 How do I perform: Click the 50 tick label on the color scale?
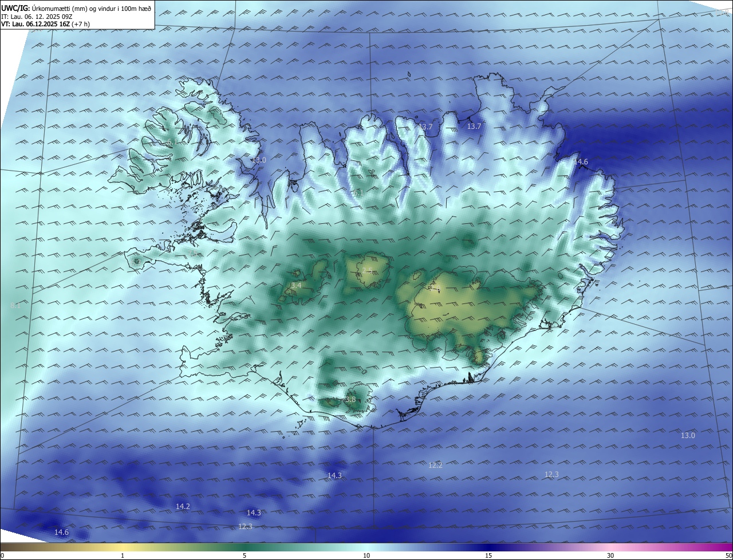click(x=728, y=555)
